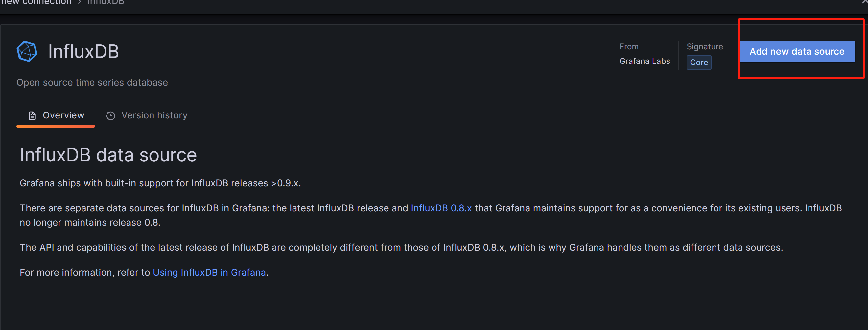Open the Version history tab

[x=154, y=115]
